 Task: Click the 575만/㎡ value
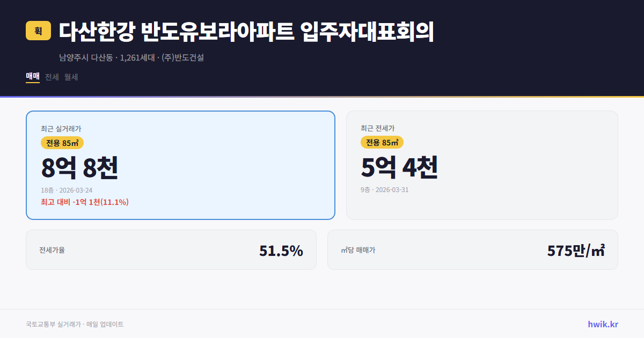576,249
